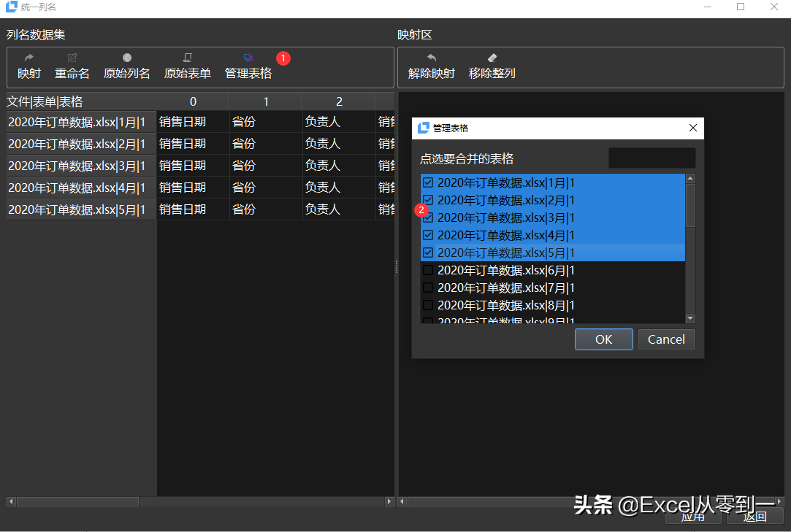791x532 pixels.
Task: Click the left grid horizontal scrollbar thumb
Action: (77, 501)
